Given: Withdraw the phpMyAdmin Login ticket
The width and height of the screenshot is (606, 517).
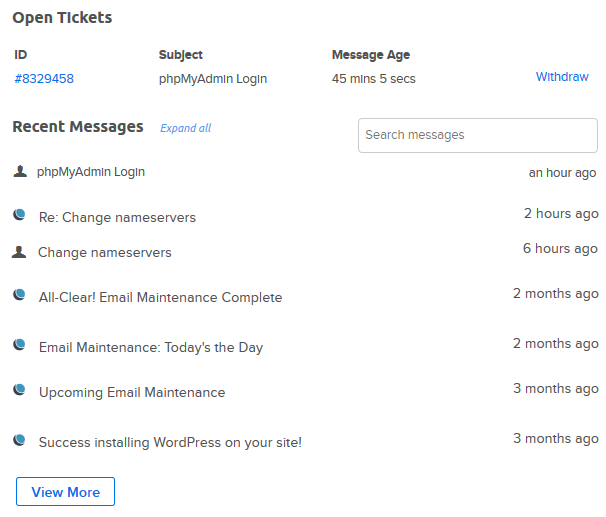Looking at the screenshot, I should (x=562, y=77).
